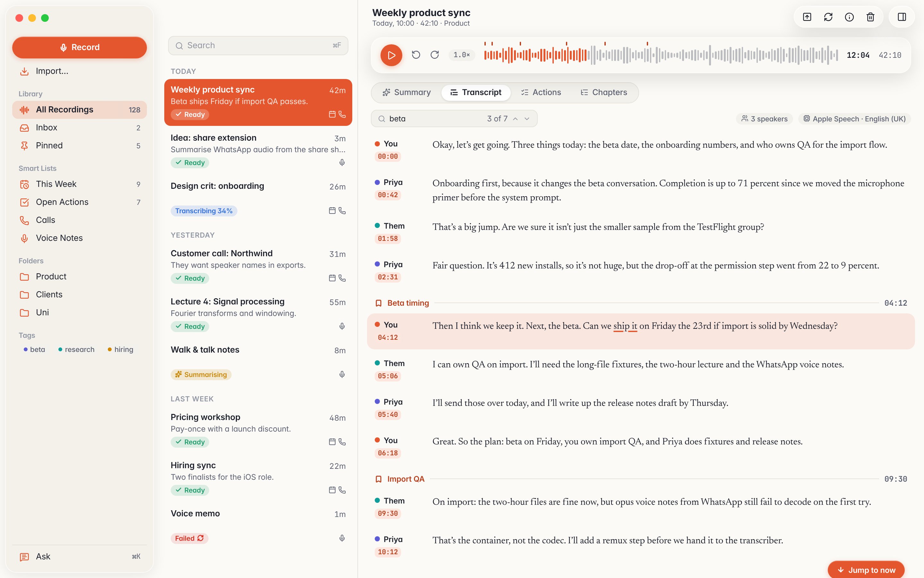Go to previous 'beta' search match
The image size is (924, 578).
coord(516,119)
